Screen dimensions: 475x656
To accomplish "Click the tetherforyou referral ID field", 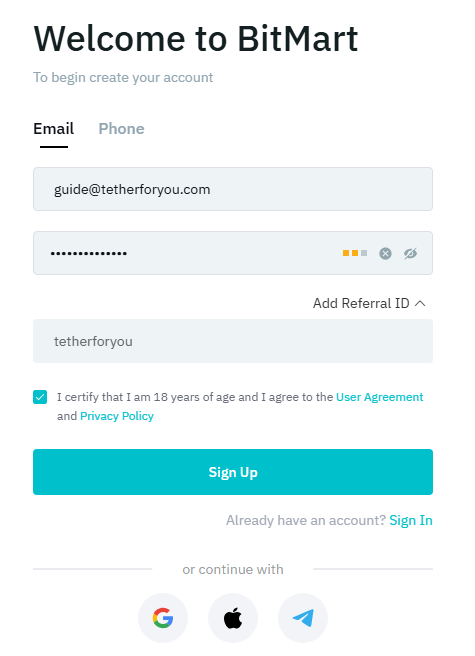I will point(233,341).
